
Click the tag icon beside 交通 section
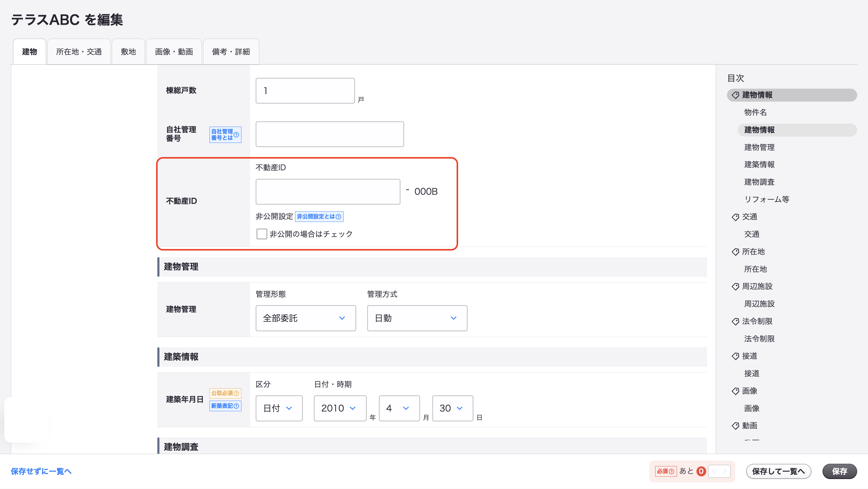(735, 217)
